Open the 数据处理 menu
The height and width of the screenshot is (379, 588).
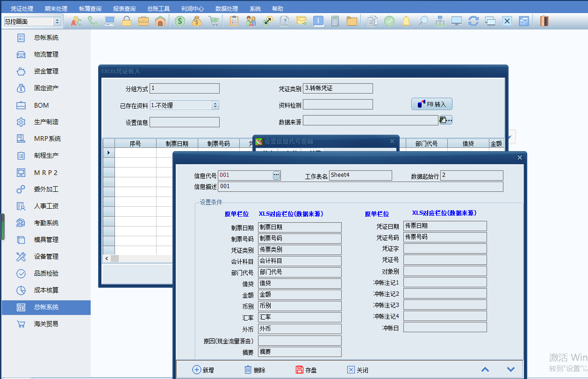click(x=227, y=9)
